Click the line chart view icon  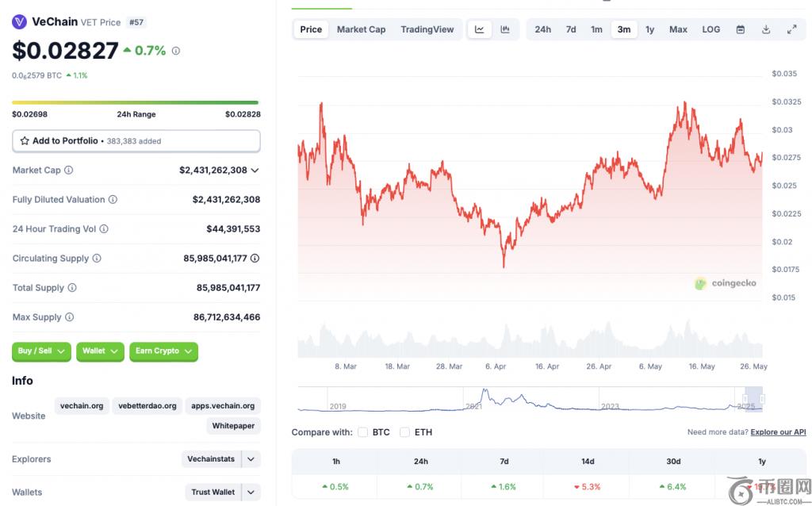coord(480,29)
